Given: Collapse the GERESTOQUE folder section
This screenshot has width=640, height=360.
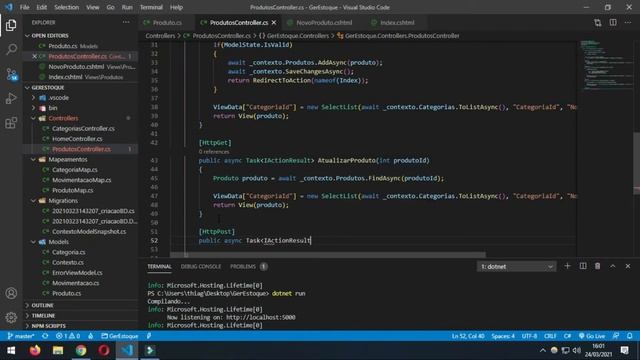Looking at the screenshot, I should click(48, 87).
